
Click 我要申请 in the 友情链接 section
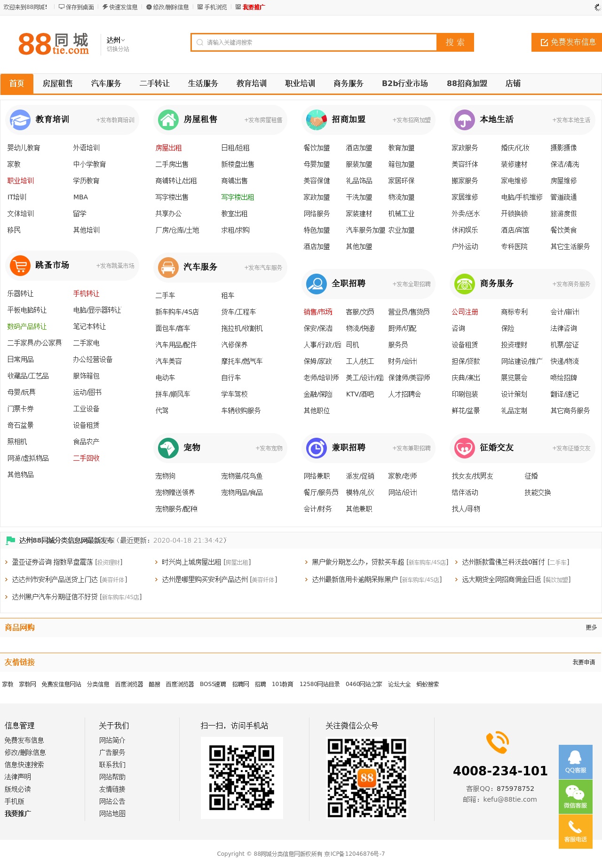click(584, 663)
